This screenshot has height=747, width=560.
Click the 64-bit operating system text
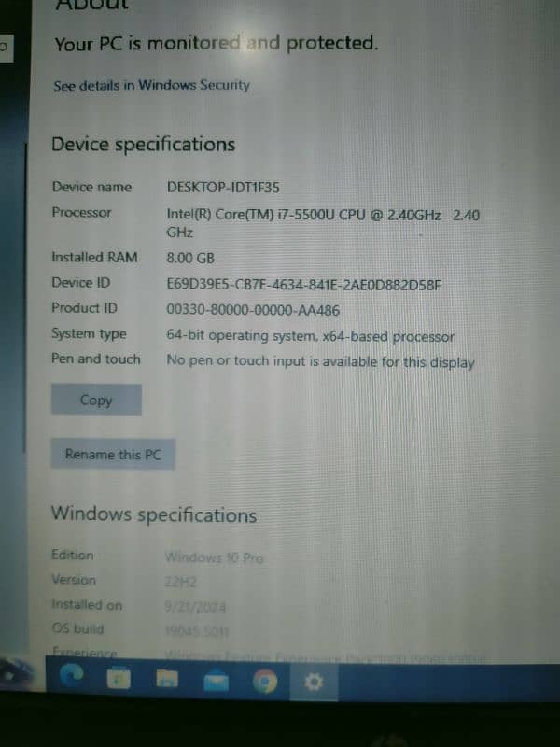(310, 336)
